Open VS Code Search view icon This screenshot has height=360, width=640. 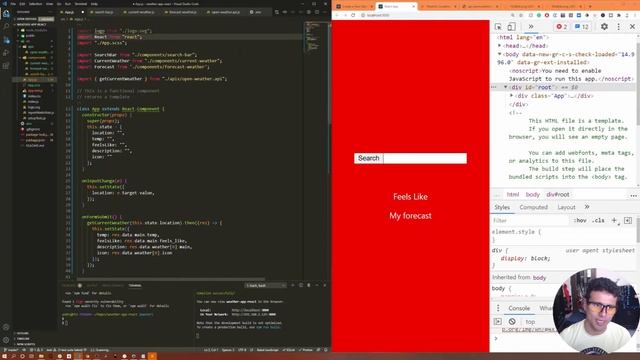[x=6, y=27]
